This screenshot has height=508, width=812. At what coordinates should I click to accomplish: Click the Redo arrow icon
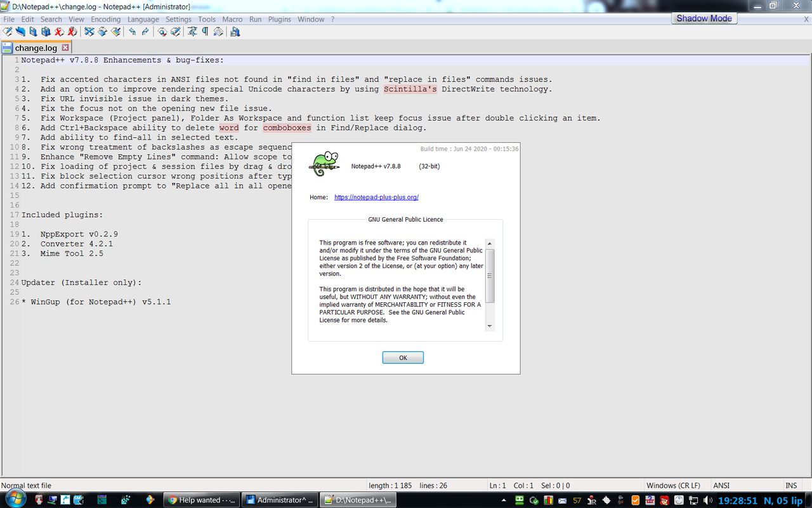coord(145,31)
